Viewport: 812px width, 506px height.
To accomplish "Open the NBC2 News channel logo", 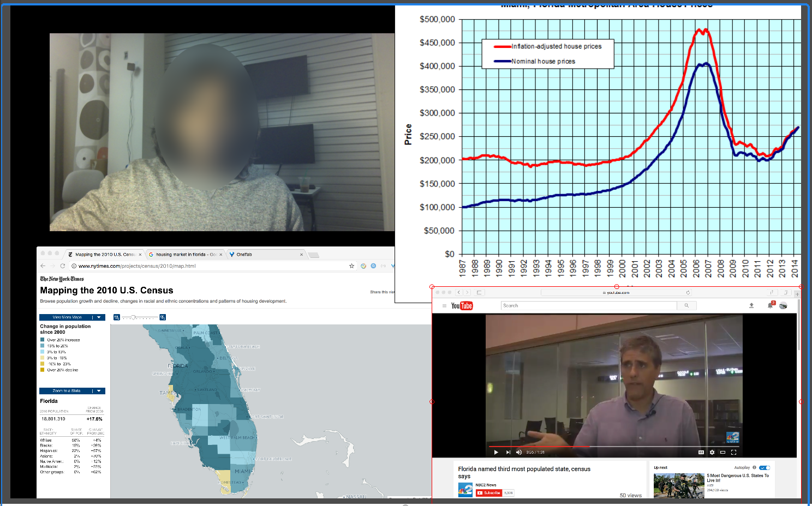I will [x=465, y=490].
